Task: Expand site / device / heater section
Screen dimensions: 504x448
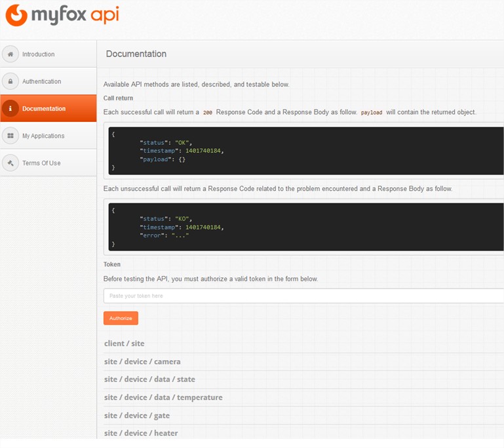Action: click(141, 433)
